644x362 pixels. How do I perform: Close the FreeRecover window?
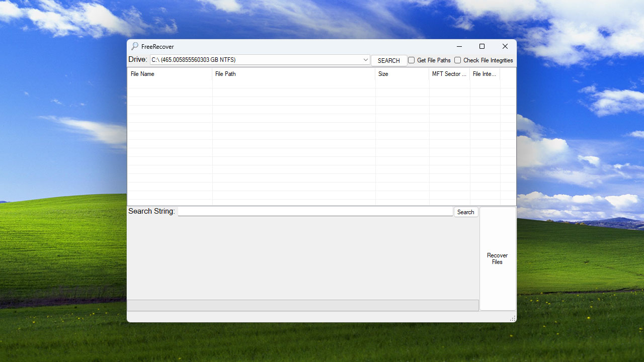pyautogui.click(x=505, y=46)
